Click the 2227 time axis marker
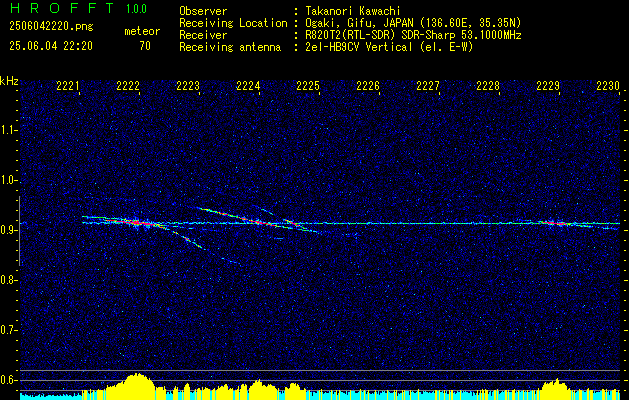Screen dimensions: 629x400 (428, 86)
